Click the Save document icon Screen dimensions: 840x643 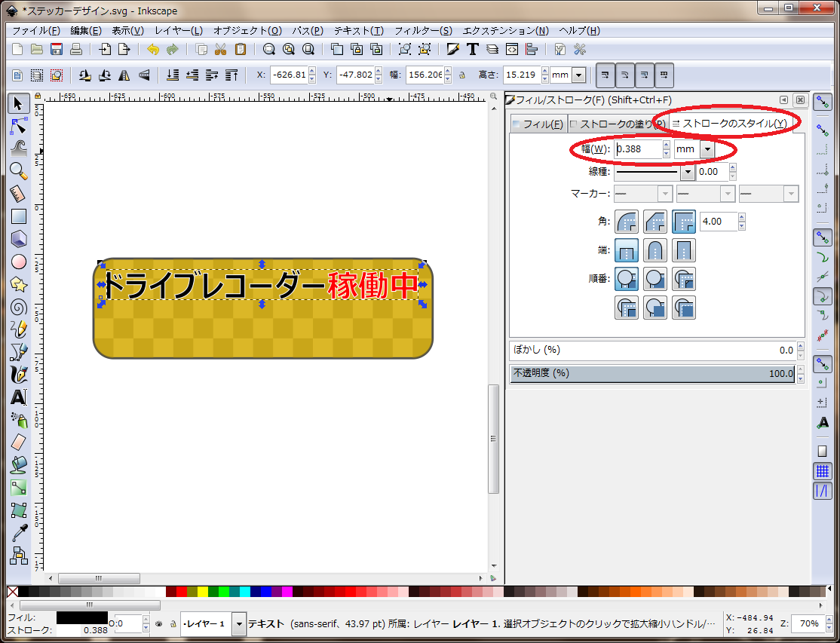pyautogui.click(x=57, y=50)
